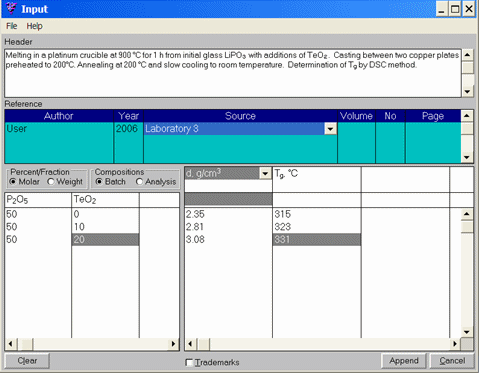Select Tg cell 315

coord(316,214)
